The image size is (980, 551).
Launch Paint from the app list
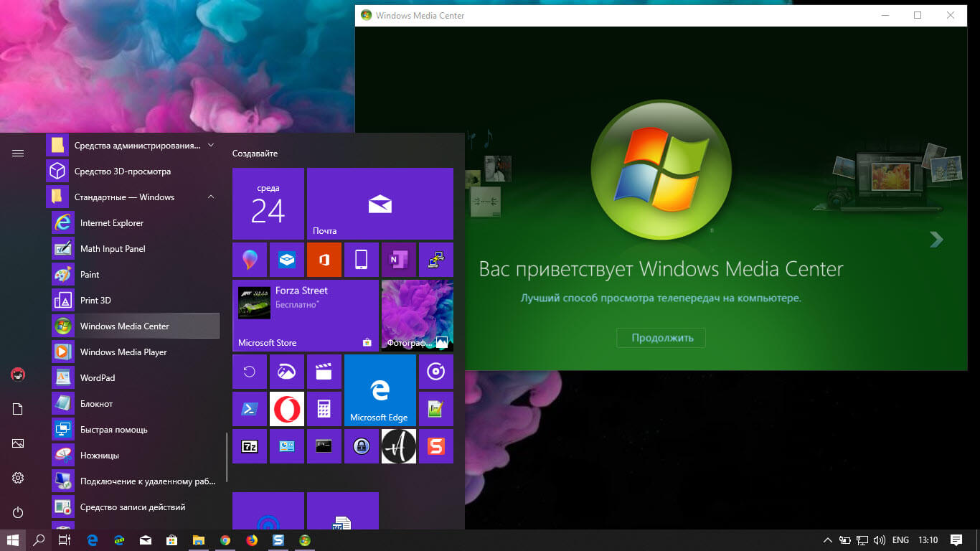[x=136, y=275]
